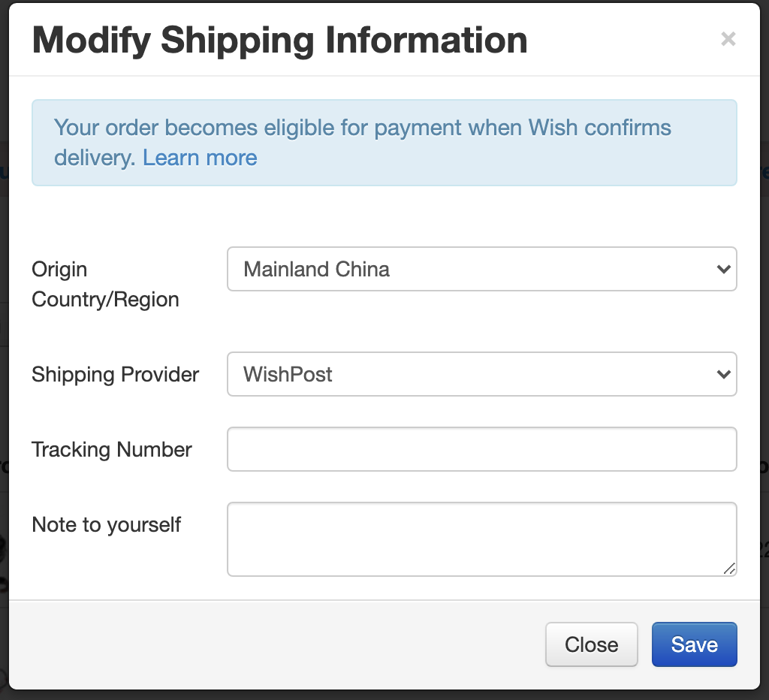769x700 pixels.
Task: Focus the Note to yourself textarea
Action: 481,539
